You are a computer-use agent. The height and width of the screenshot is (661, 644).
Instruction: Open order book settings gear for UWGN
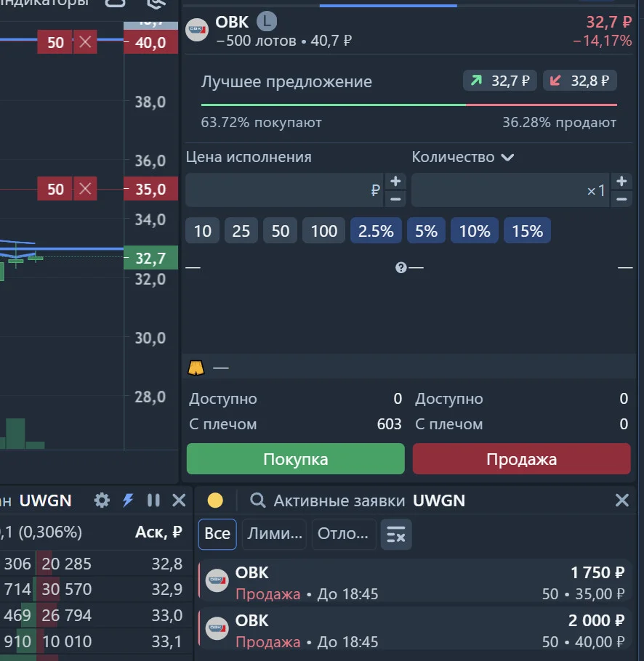(102, 500)
